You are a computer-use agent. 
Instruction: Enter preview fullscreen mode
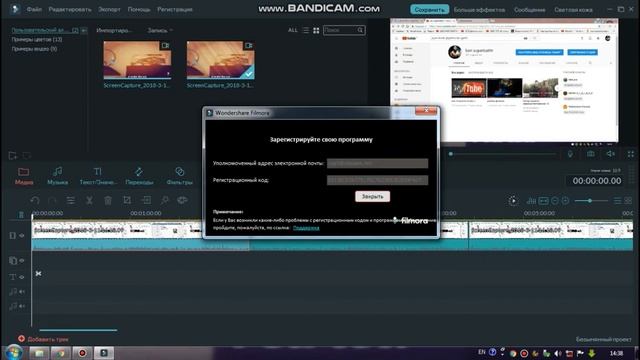(x=631, y=154)
